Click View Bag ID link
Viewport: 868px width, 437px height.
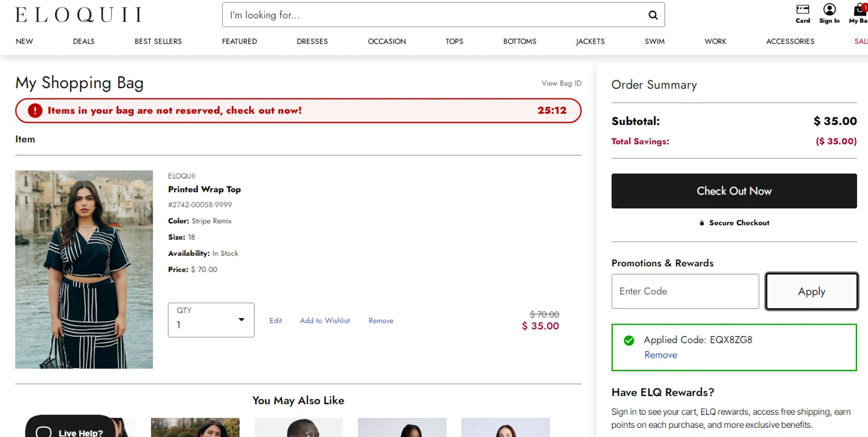click(x=561, y=83)
